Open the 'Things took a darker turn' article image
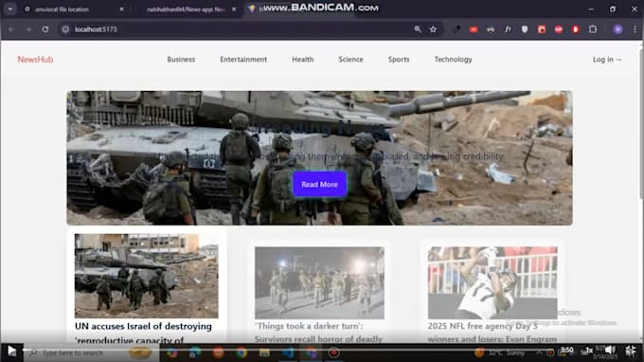This screenshot has width=644, height=362. point(319,282)
